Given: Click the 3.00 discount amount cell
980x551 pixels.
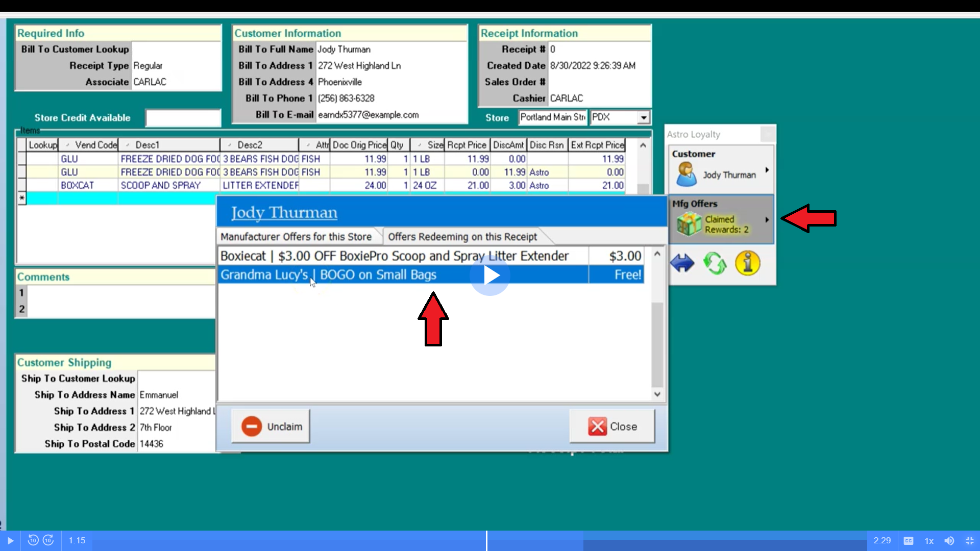Looking at the screenshot, I should pyautogui.click(x=508, y=185).
